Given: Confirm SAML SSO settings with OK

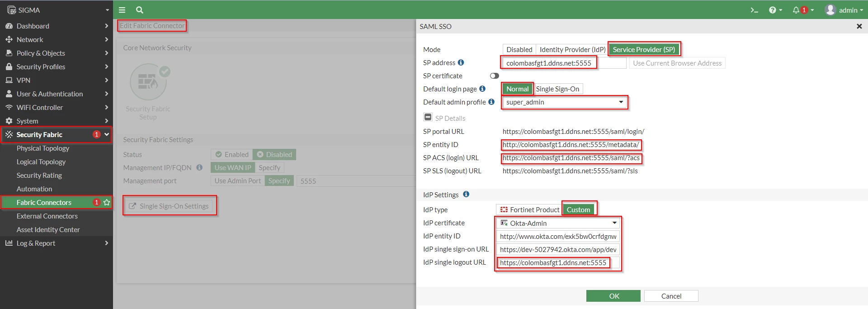Looking at the screenshot, I should tap(613, 296).
